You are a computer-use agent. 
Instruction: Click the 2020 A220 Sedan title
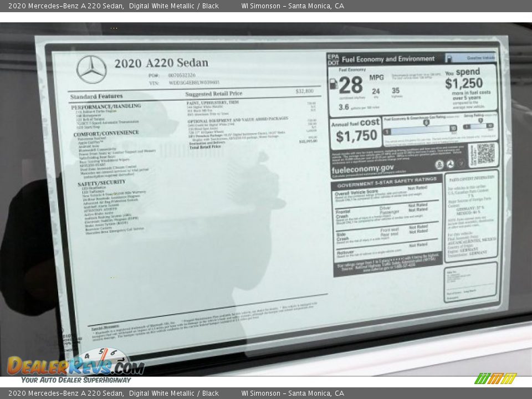pyautogui.click(x=161, y=63)
